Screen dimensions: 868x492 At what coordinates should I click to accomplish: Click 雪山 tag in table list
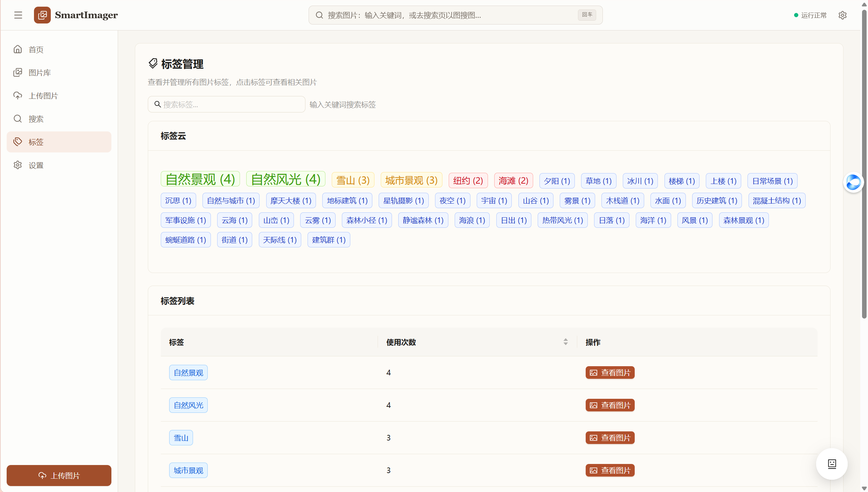pos(181,438)
